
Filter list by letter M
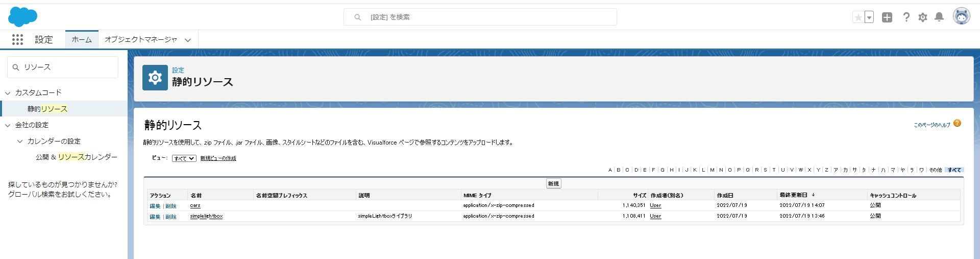[x=712, y=170]
